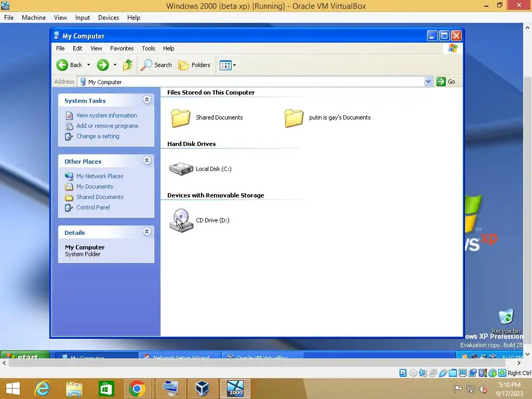Open VirtualBox File menu
The height and width of the screenshot is (399, 532).
9,18
